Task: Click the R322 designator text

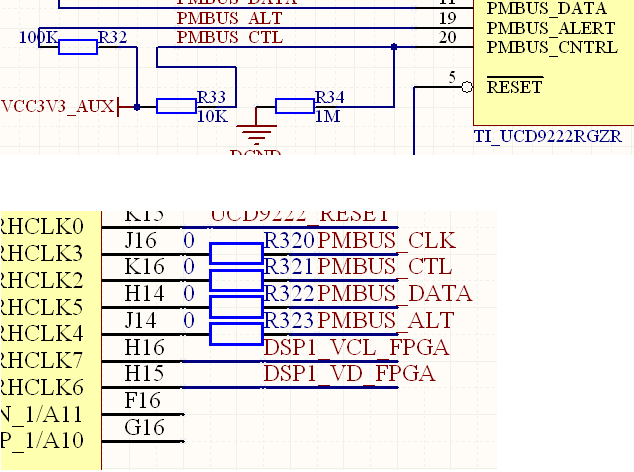Action: 289,293
